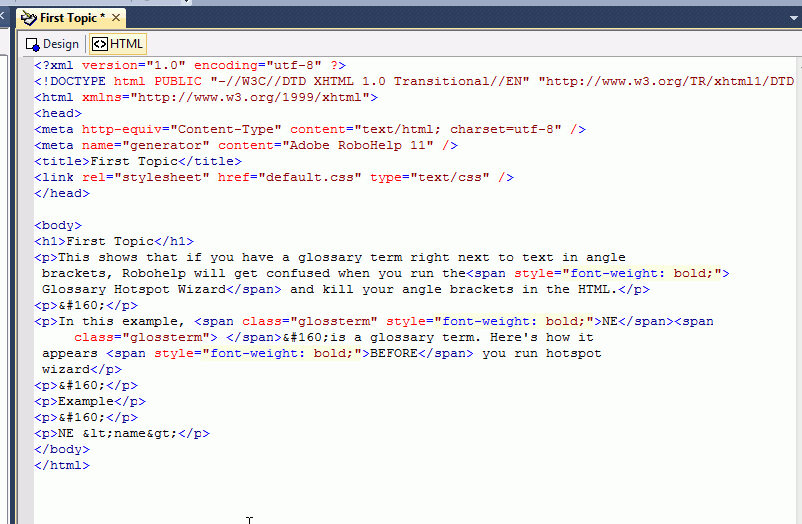This screenshot has height=524, width=802.
Task: Click the h1 First Topic line
Action: click(x=114, y=242)
